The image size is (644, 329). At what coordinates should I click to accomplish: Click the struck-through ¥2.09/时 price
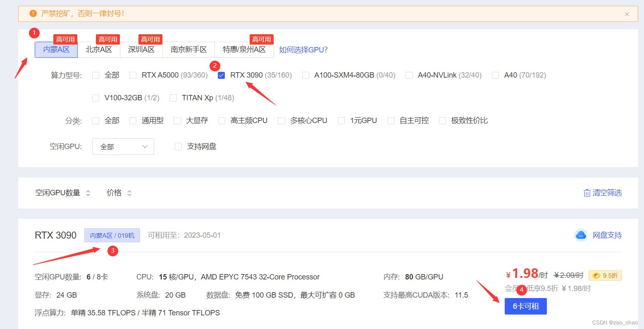point(569,275)
